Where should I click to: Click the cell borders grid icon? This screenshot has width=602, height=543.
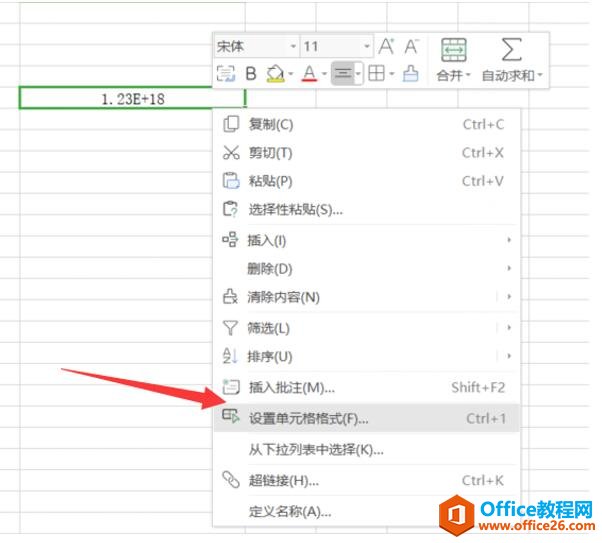[377, 73]
